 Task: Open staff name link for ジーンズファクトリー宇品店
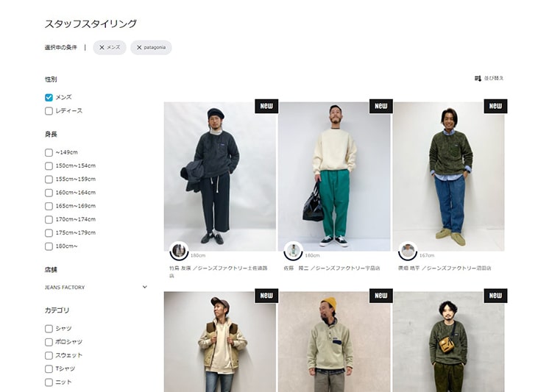point(332,268)
